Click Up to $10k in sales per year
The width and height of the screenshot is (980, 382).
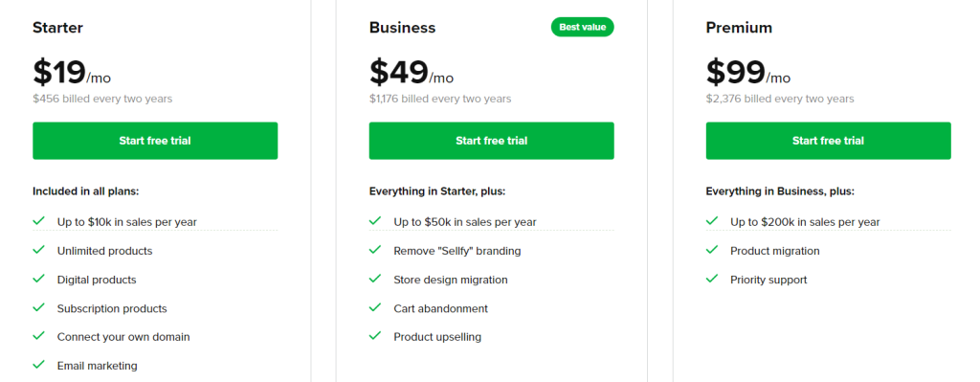pyautogui.click(x=127, y=222)
